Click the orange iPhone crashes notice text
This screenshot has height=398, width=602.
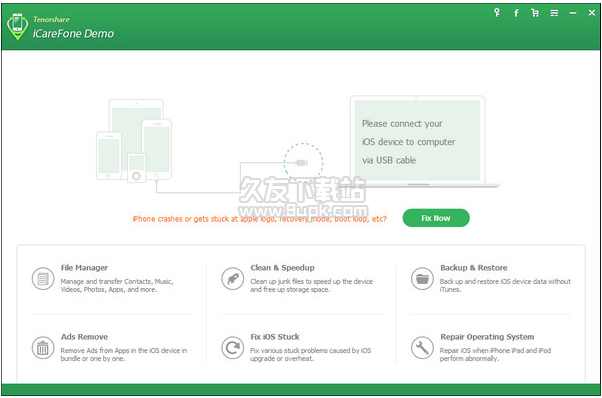[x=260, y=219]
